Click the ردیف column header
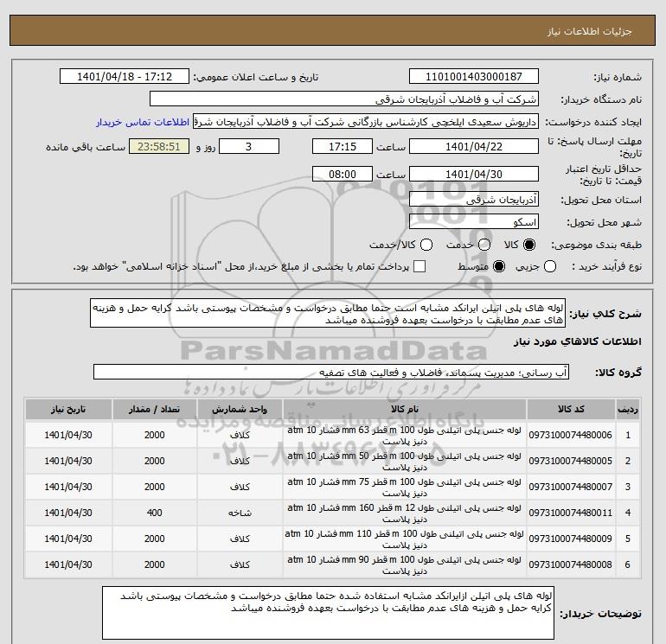This screenshot has width=666, height=644. (x=628, y=409)
